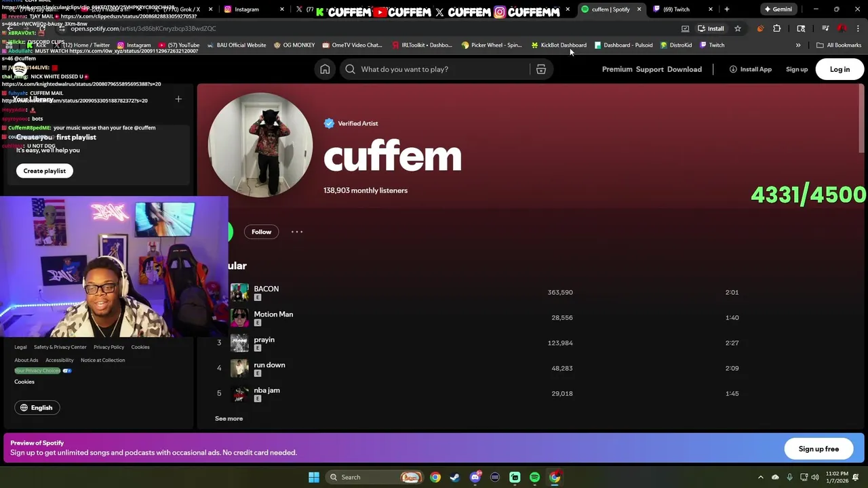The width and height of the screenshot is (868, 488).
Task: Create a playlist from Your Library
Action: [45, 171]
